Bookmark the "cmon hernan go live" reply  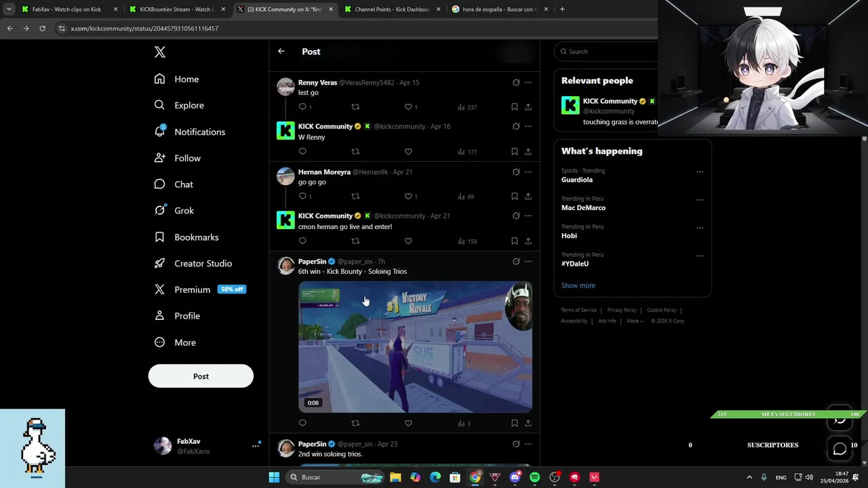point(515,241)
